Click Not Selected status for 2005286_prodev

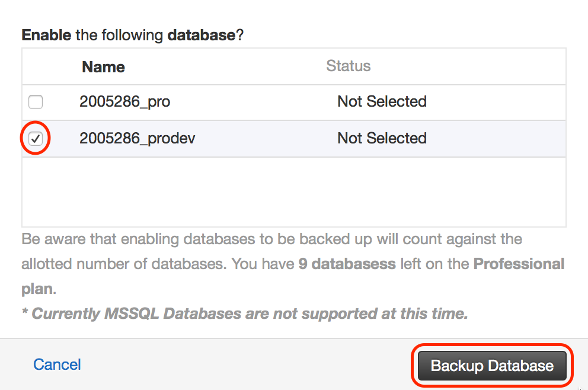(382, 138)
